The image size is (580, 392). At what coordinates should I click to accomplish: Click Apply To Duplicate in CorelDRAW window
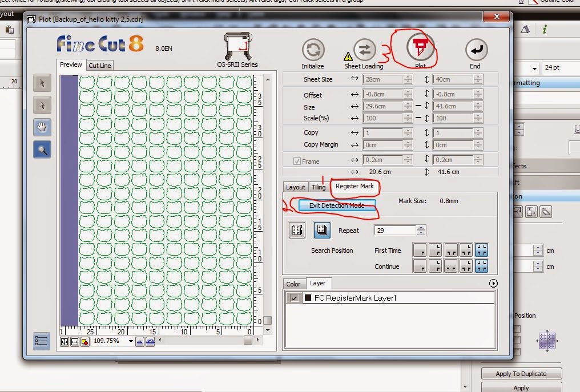521,374
